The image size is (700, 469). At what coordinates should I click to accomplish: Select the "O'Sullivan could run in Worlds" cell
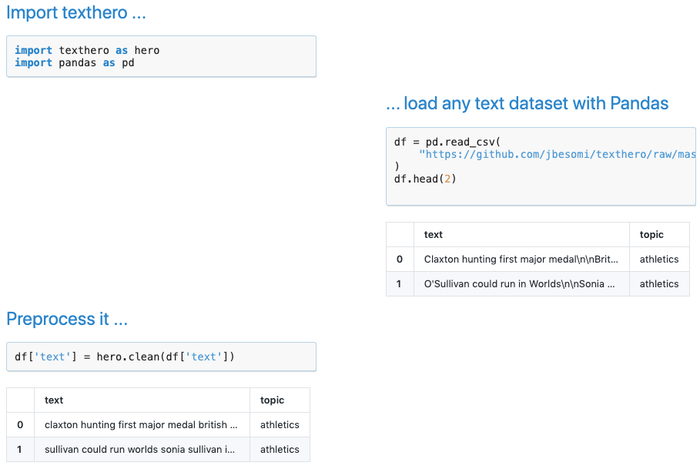point(519,284)
